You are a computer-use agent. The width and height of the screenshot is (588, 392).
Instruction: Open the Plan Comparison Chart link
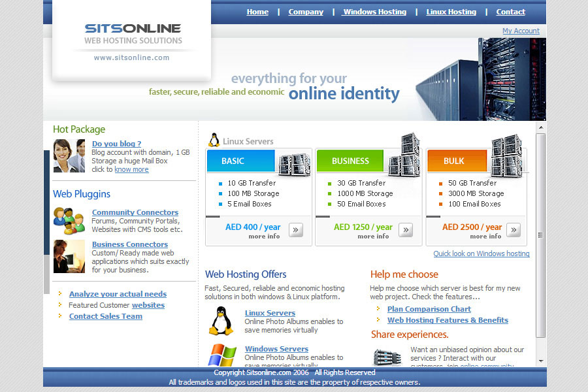[429, 309]
